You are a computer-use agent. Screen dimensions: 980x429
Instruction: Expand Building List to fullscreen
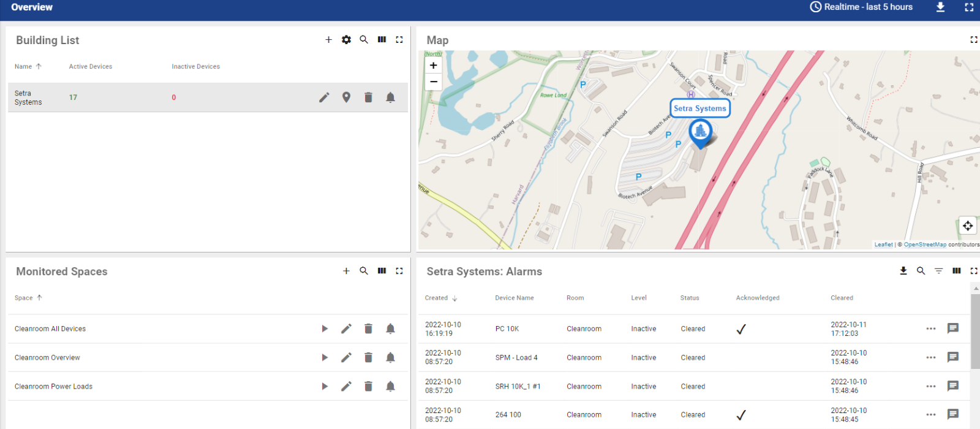pos(399,40)
